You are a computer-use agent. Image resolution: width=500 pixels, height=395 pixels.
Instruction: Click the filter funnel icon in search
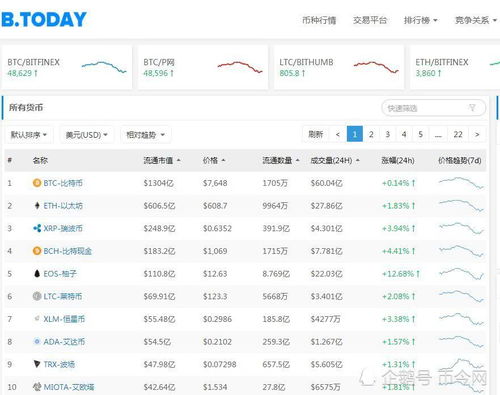click(x=472, y=108)
